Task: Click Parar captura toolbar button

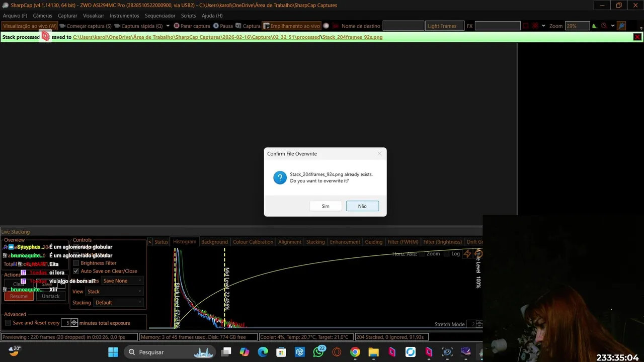Action: 192,26
